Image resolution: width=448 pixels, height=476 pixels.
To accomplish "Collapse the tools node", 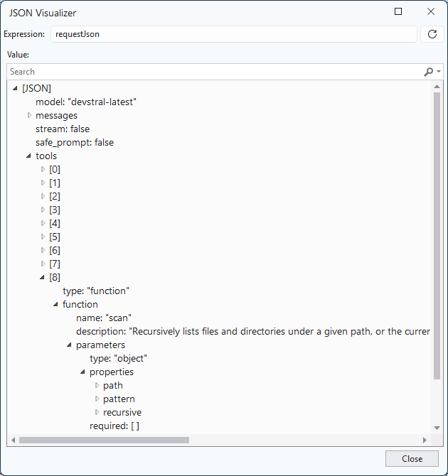I will tap(28, 156).
